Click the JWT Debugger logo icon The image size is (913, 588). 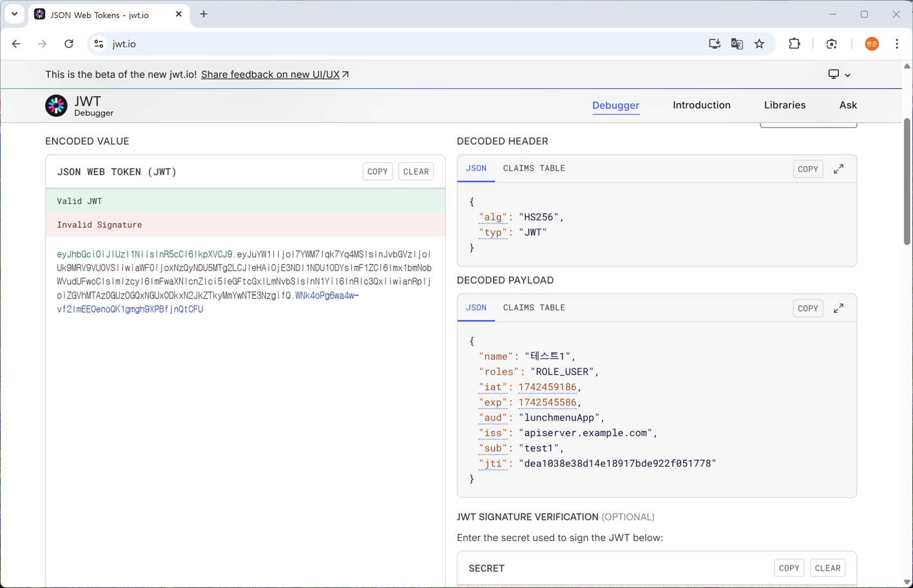pos(56,106)
